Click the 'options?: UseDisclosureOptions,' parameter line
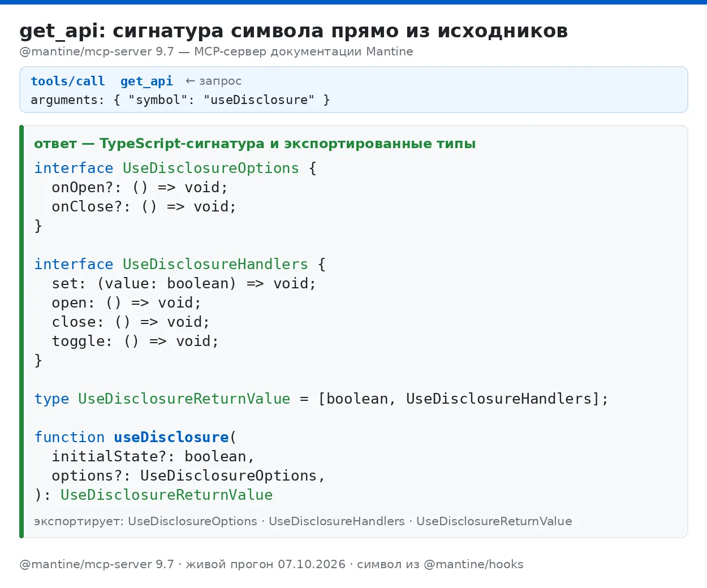This screenshot has height=588, width=707. pos(188,476)
